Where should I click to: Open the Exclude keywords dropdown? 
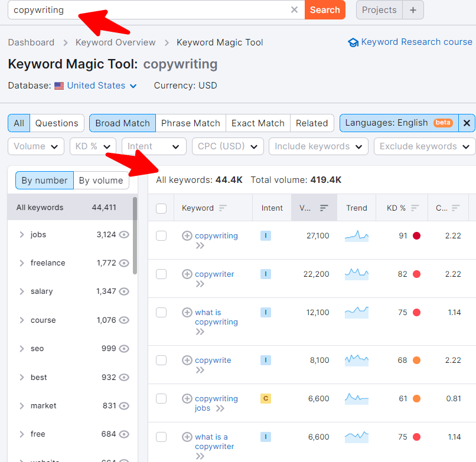[x=425, y=146]
